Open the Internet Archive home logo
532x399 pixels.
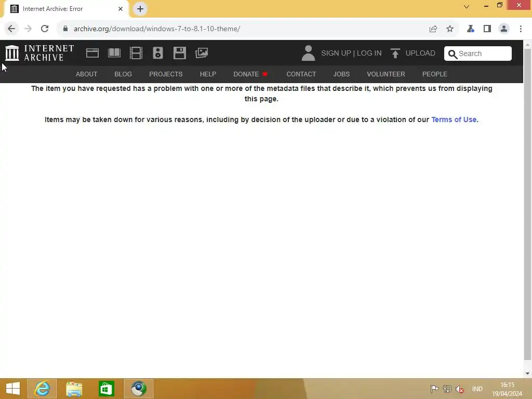coord(39,54)
